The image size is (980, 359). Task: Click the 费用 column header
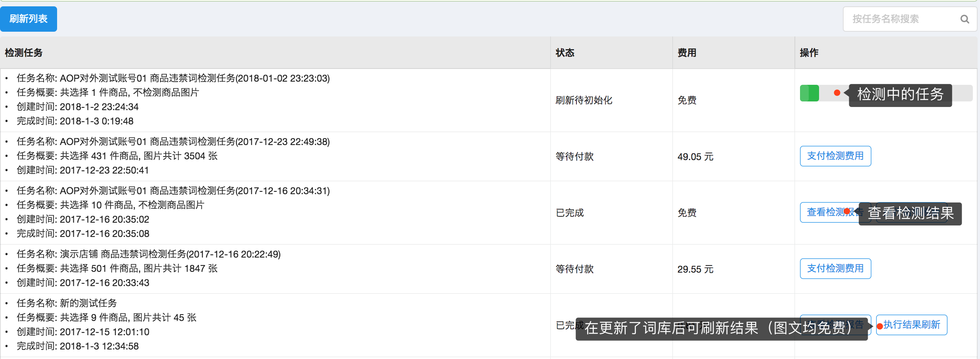click(x=687, y=53)
